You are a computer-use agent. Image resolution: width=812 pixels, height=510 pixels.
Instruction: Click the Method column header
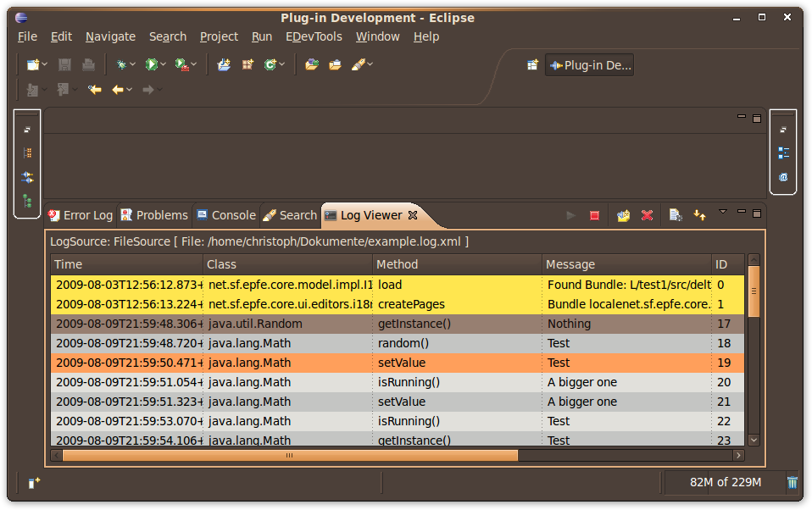(x=457, y=264)
